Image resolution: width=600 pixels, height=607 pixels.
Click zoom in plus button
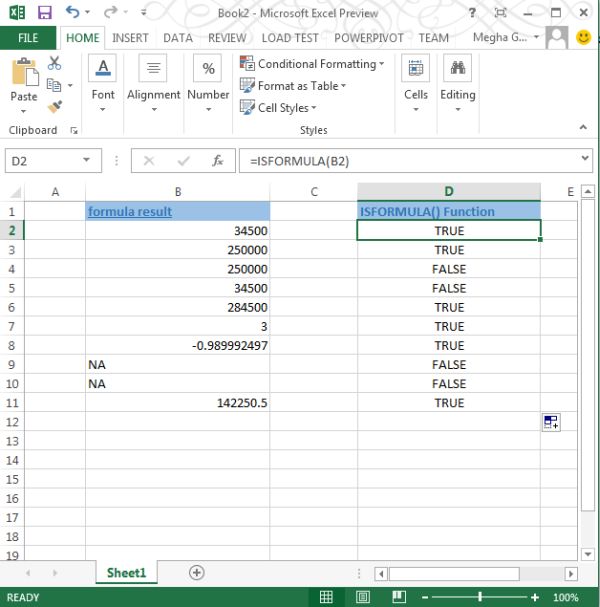click(x=535, y=597)
